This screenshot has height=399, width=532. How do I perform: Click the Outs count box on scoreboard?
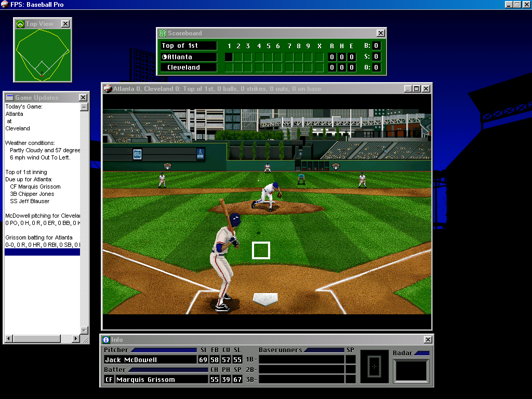376,68
